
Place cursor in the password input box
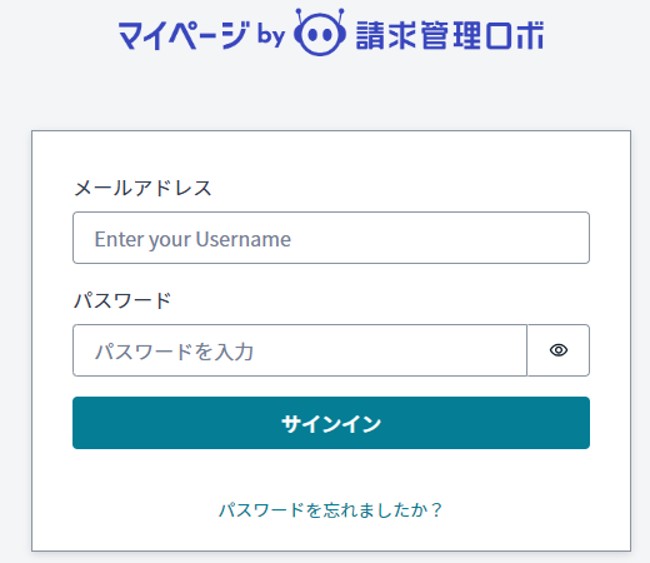click(x=299, y=350)
